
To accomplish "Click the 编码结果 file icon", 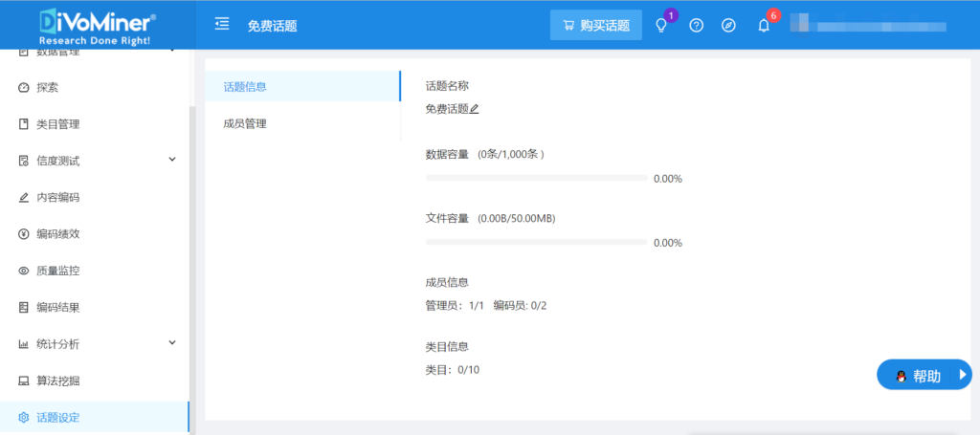I will (x=24, y=308).
